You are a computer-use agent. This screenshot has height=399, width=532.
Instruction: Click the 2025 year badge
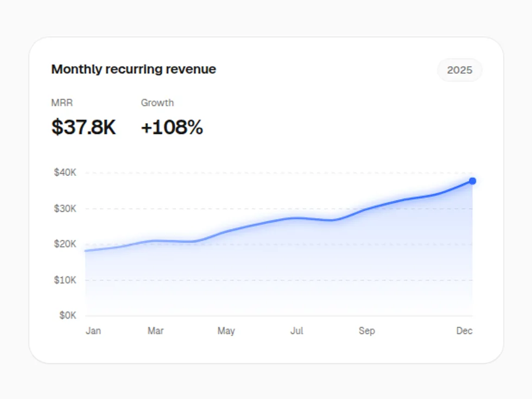(459, 70)
